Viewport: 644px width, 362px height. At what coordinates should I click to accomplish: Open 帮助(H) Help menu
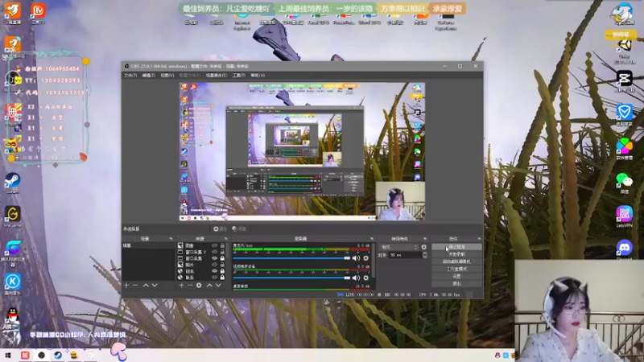258,76
